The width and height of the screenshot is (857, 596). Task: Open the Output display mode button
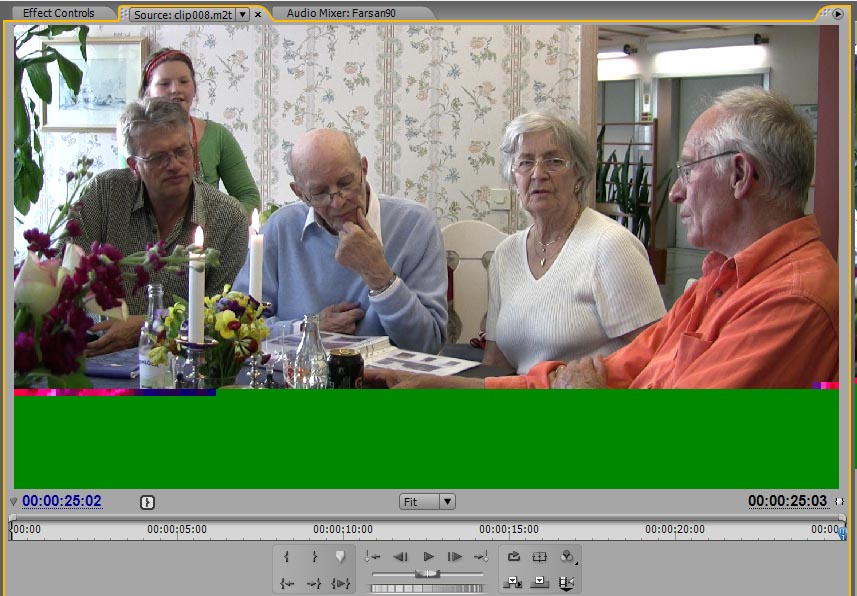click(x=567, y=557)
